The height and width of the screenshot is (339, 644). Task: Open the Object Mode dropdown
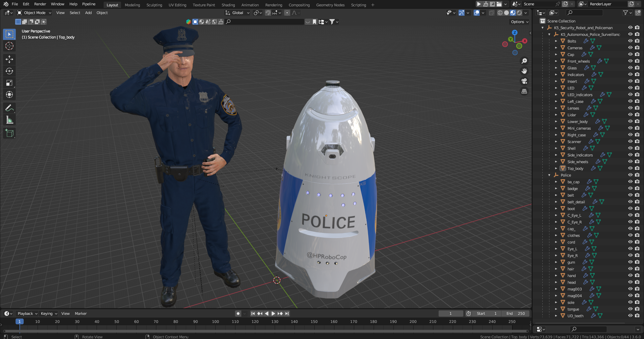[34, 13]
